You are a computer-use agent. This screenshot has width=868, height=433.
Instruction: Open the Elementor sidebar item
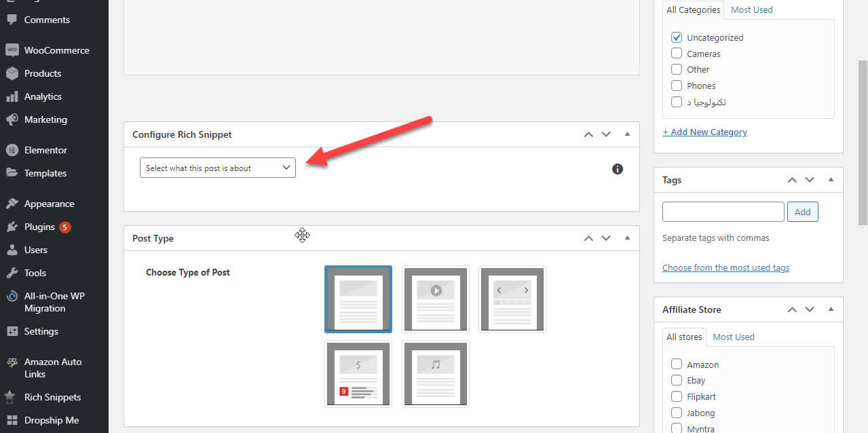pos(45,150)
